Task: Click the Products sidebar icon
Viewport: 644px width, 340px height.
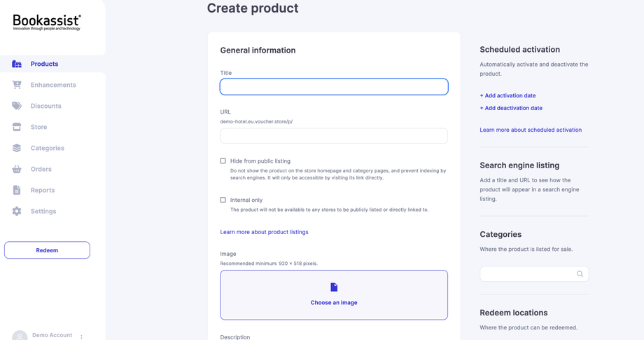Action: [x=17, y=64]
